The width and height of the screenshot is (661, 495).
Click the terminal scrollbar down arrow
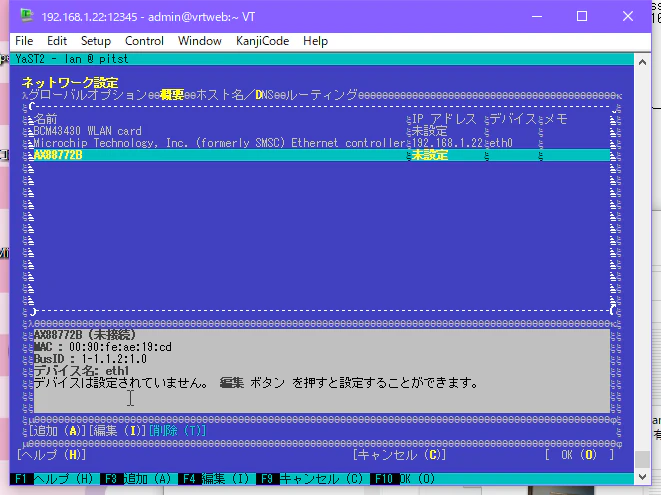642,477
